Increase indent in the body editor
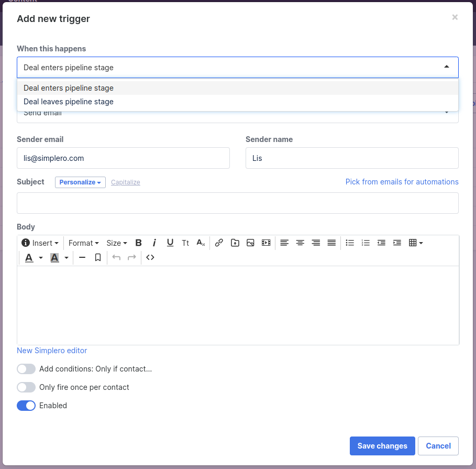Image resolution: width=476 pixels, height=469 pixels. (397, 243)
